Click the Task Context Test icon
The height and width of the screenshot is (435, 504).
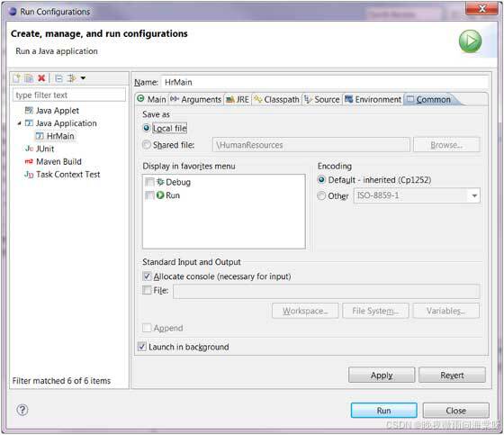point(29,175)
